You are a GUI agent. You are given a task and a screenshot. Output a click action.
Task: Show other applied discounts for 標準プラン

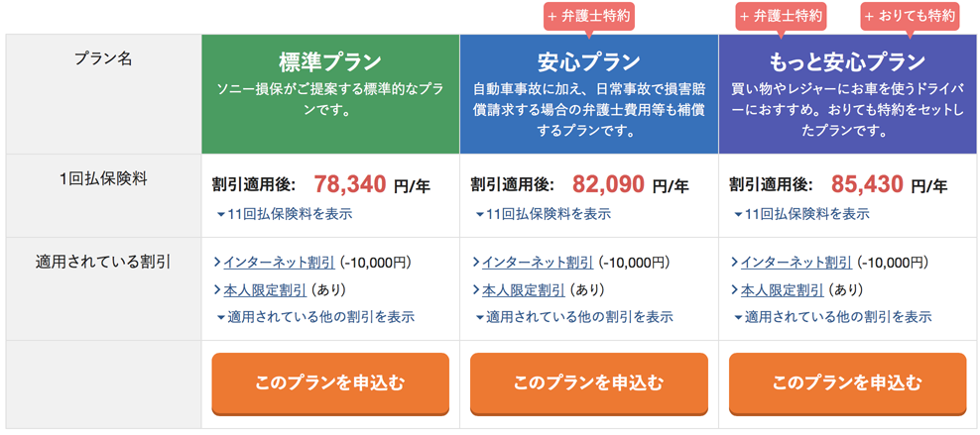(315, 316)
